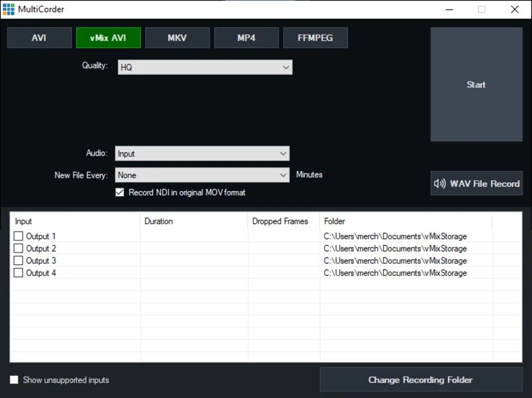Image resolution: width=532 pixels, height=398 pixels.
Task: Choose the FFMPEG format tab
Action: [316, 38]
